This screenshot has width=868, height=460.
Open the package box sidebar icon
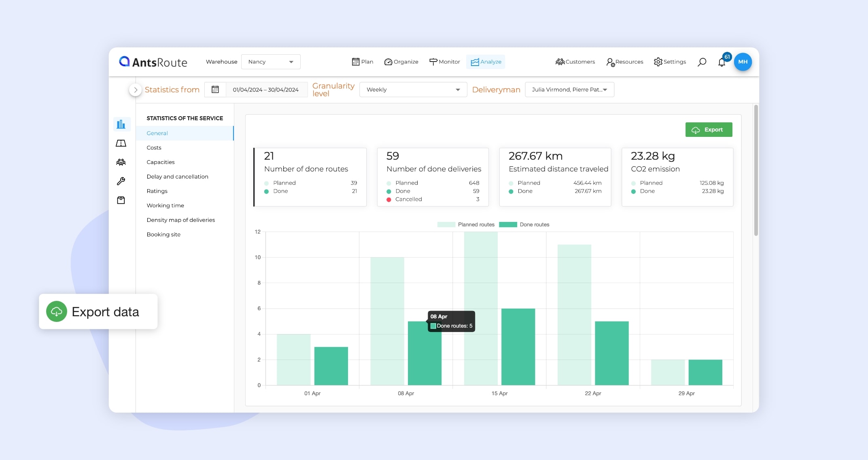point(121,200)
